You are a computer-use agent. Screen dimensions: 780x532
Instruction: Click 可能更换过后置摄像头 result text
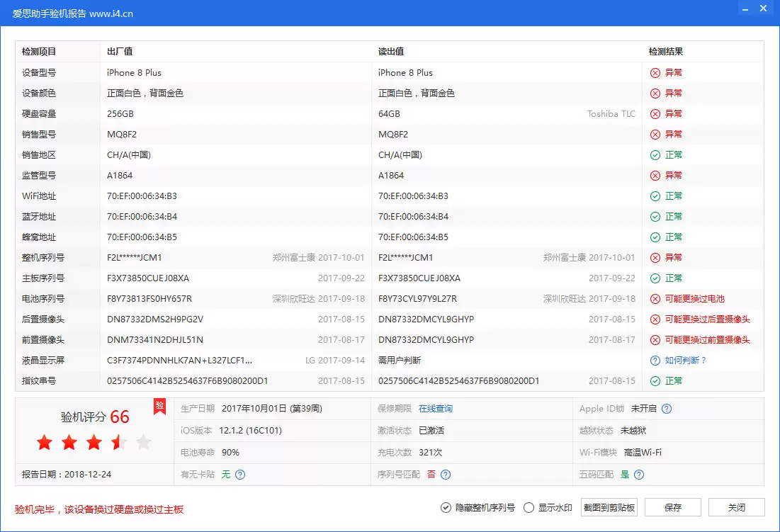tap(707, 319)
